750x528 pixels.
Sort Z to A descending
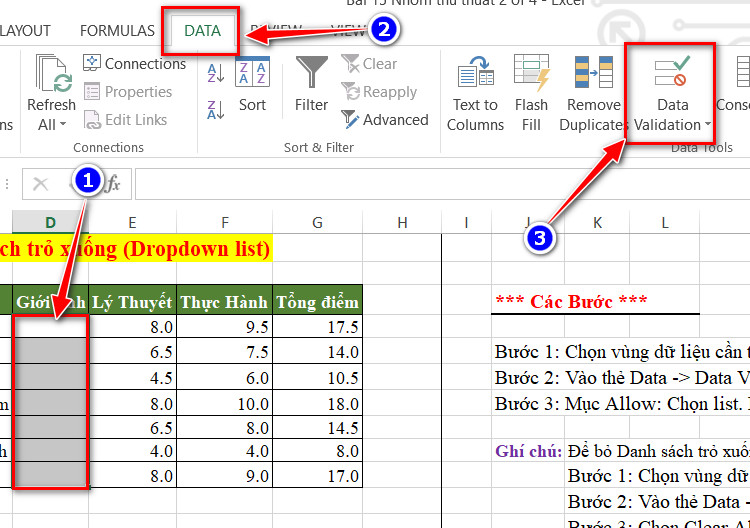(216, 110)
